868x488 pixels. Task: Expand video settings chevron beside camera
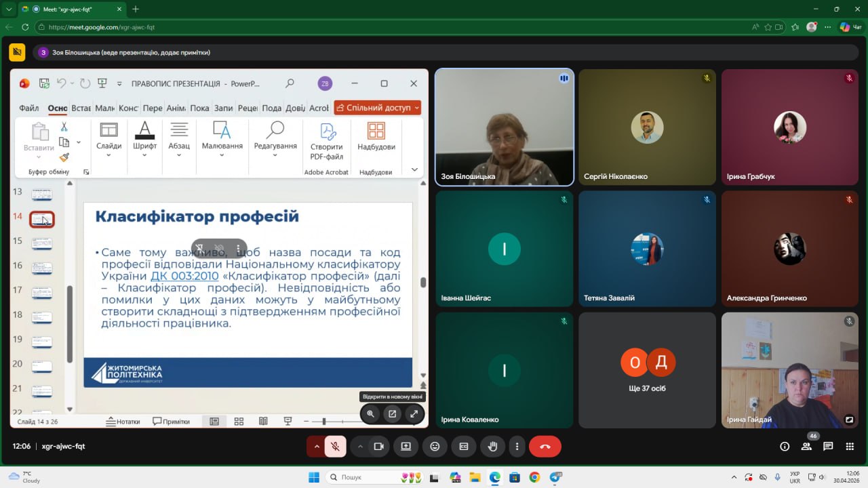(360, 447)
